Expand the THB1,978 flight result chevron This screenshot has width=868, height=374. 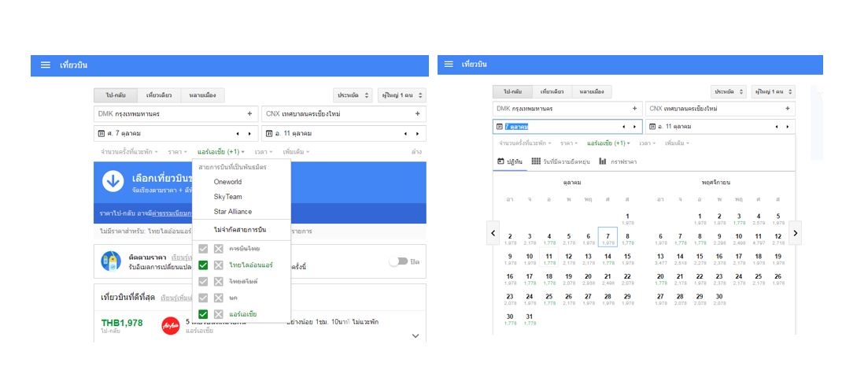(x=416, y=336)
